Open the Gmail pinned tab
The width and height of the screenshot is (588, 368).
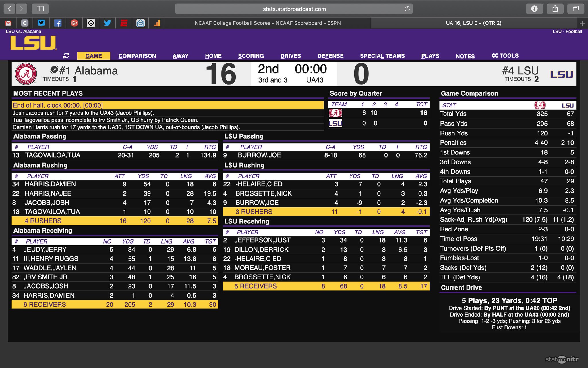tap(8, 23)
